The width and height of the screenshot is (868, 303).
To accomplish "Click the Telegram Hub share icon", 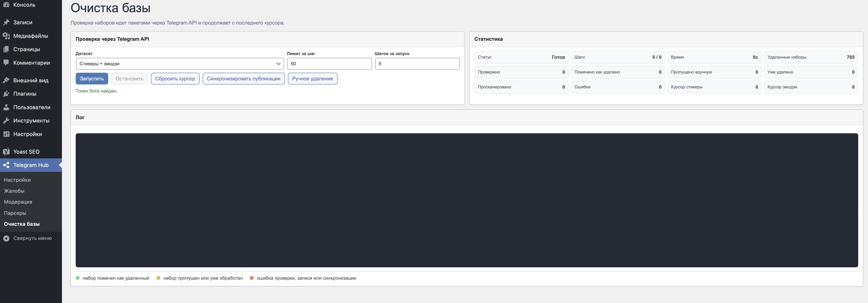I will tap(6, 165).
